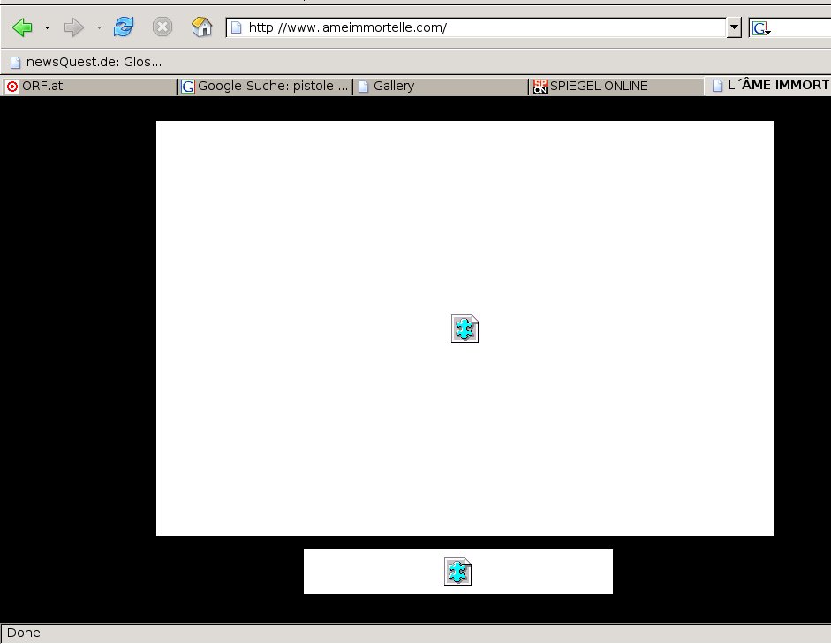Screen dimensions: 831x644
Task: Click the grayed Forward arrow button
Action: (74, 27)
